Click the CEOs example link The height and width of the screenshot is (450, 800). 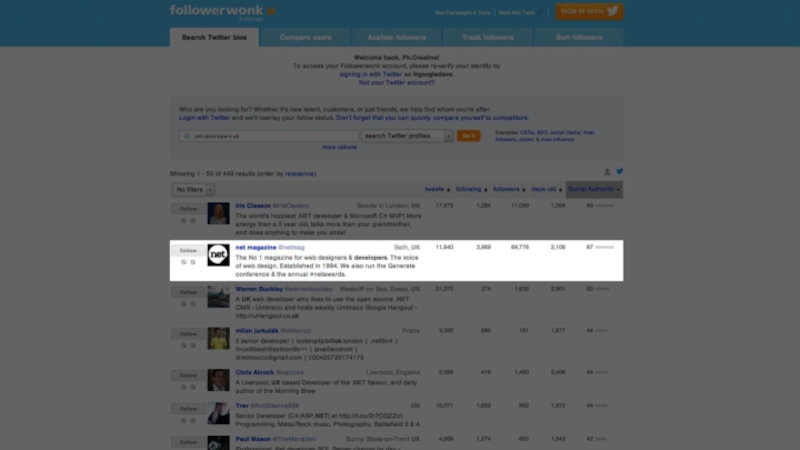coord(527,133)
